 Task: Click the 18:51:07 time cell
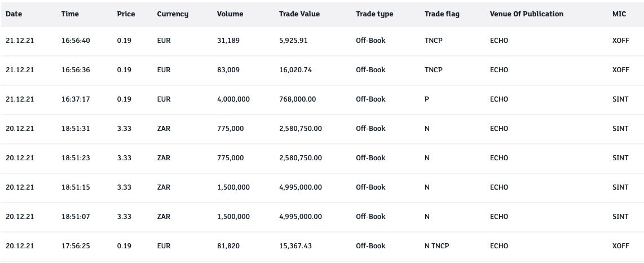[x=76, y=217]
